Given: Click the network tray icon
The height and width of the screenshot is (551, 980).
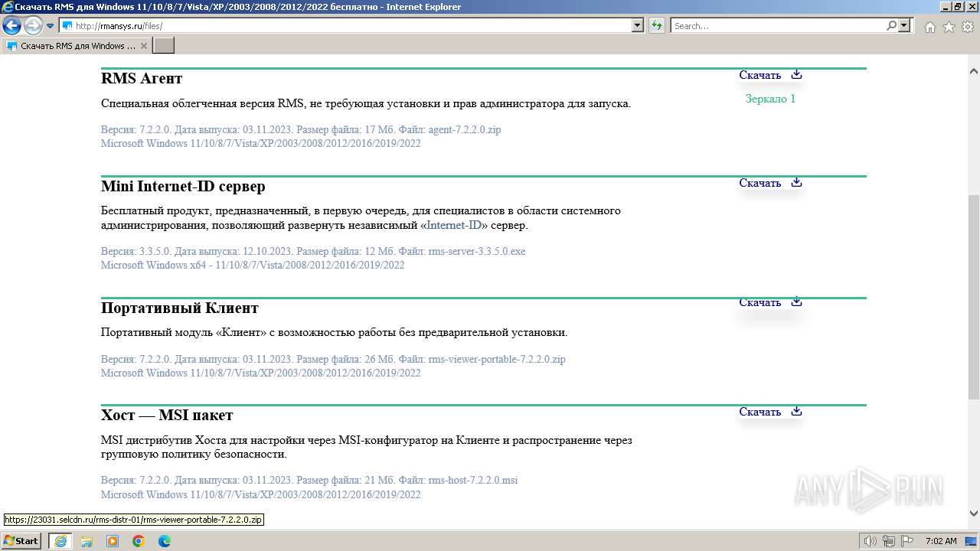Looking at the screenshot, I should pyautogui.click(x=889, y=541).
